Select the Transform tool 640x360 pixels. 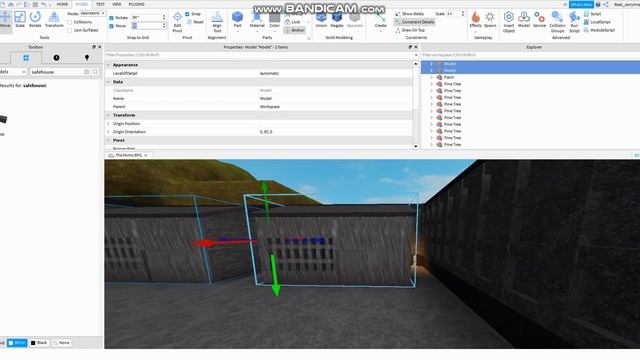(54, 20)
